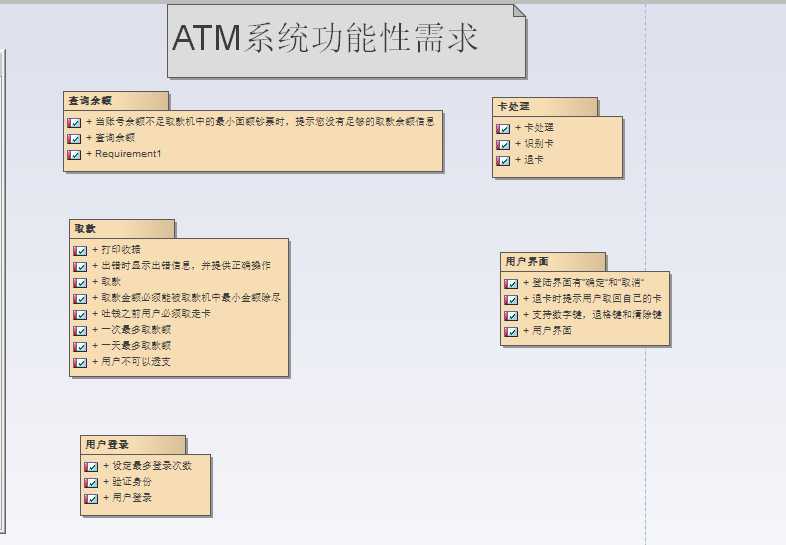Image resolution: width=786 pixels, height=545 pixels.
Task: Click the icon beside '出错时显示出错信息，并提供正确操作'
Action: [x=80, y=266]
